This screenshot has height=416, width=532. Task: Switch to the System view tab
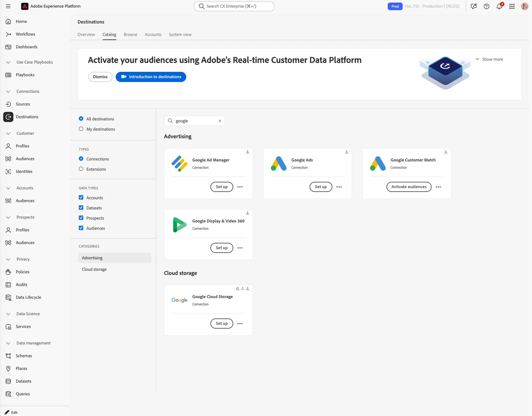tap(180, 35)
